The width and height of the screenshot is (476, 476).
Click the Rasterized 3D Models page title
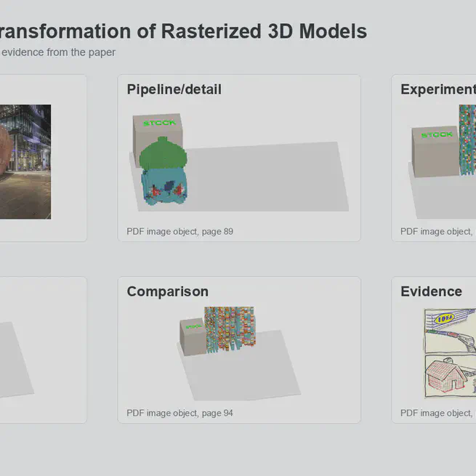pyautogui.click(x=183, y=31)
